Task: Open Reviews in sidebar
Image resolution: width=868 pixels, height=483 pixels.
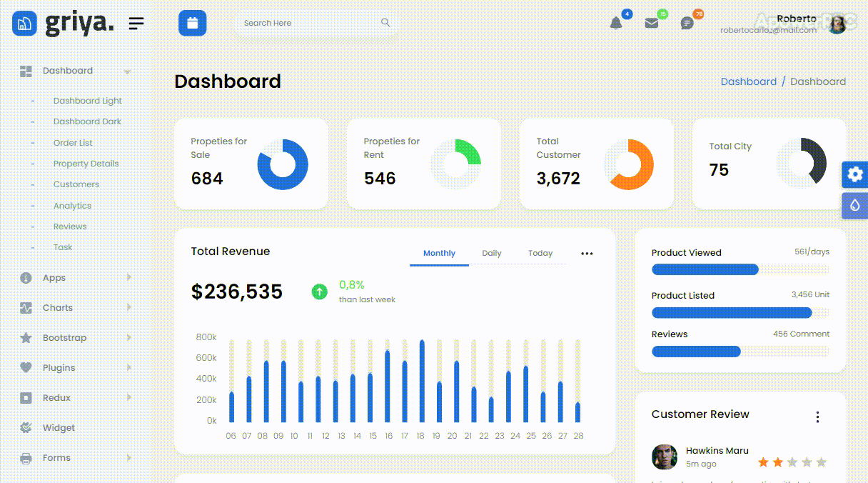Action: (70, 226)
